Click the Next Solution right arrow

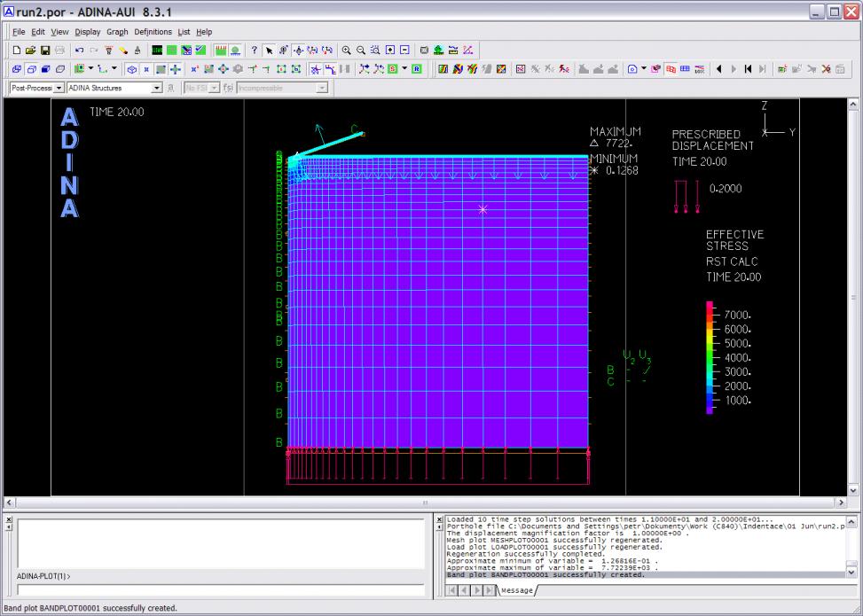[734, 69]
